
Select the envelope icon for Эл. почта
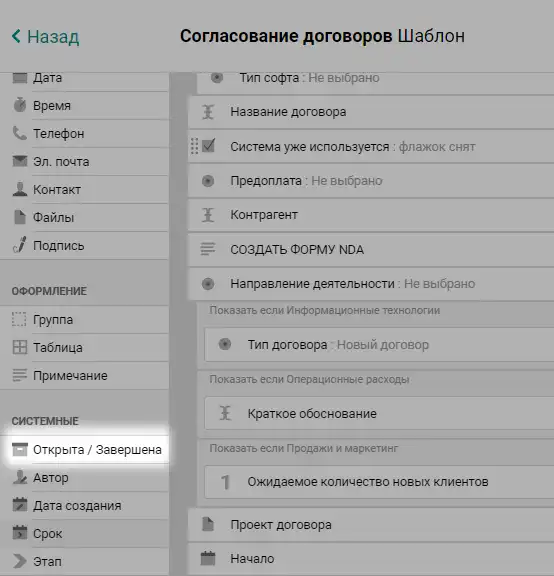click(20, 161)
